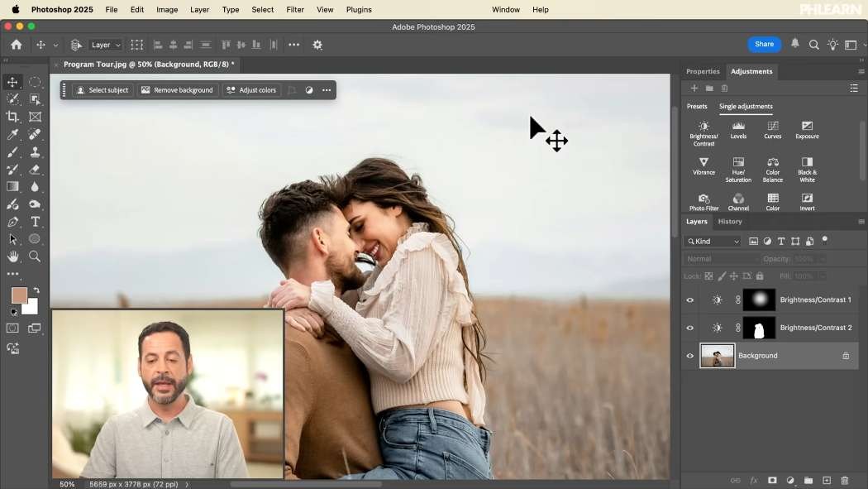Add a Brightness/Contrast adjustment
Viewport: 868px width, 489px height.
point(703,133)
